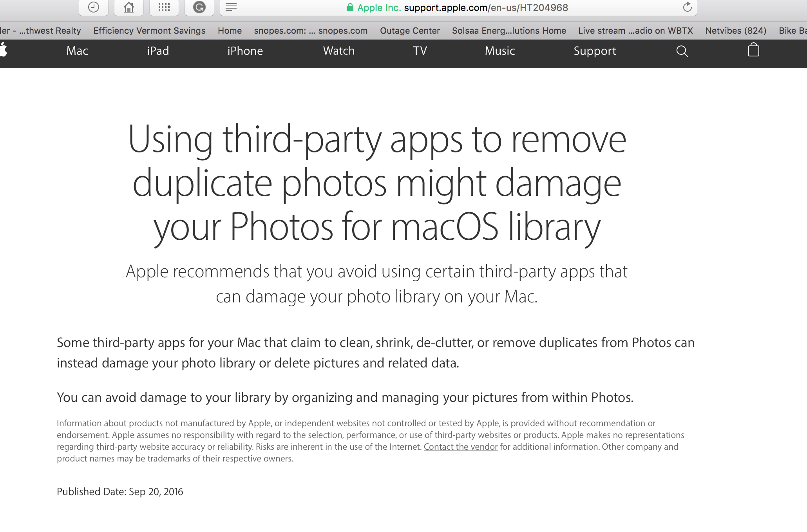Click the Contact the vendor link
Viewport: 807px width, 532px height.
pos(460,447)
